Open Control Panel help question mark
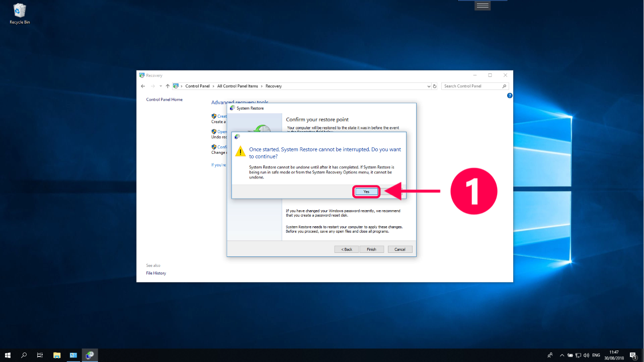 point(510,96)
